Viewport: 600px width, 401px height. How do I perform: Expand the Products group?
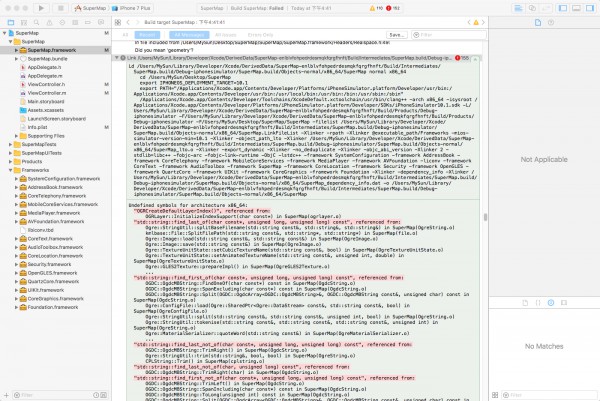point(10,161)
